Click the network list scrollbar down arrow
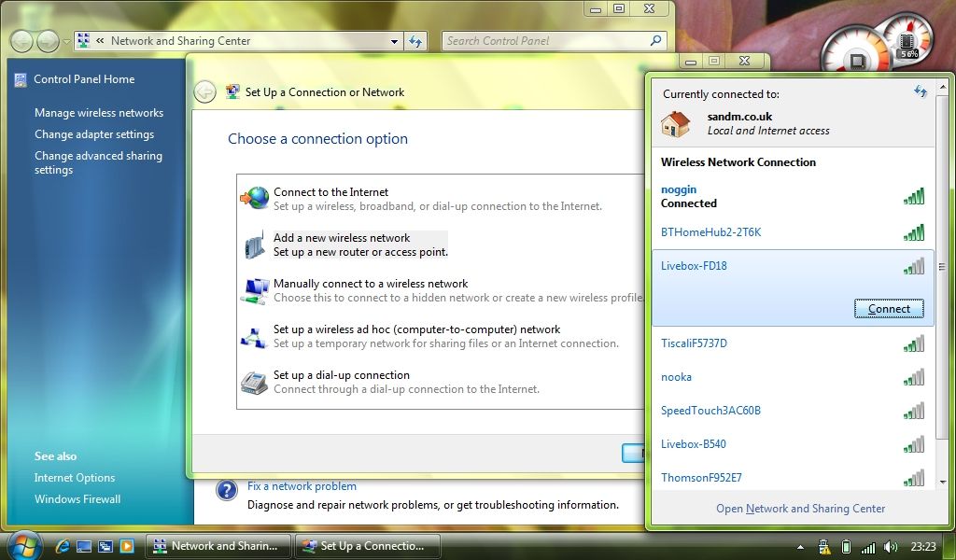The width and height of the screenshot is (956, 560). click(x=943, y=482)
